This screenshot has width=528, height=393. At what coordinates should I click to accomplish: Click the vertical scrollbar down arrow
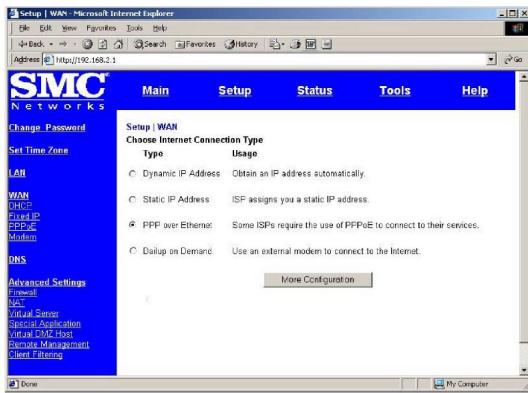click(524, 370)
